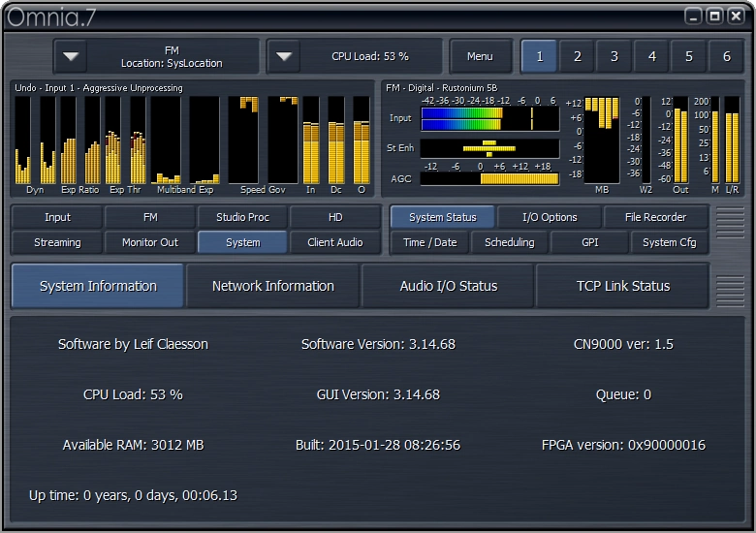Image resolution: width=756 pixels, height=533 pixels.
Task: Click the Speed Gov meter
Action: pos(264,141)
